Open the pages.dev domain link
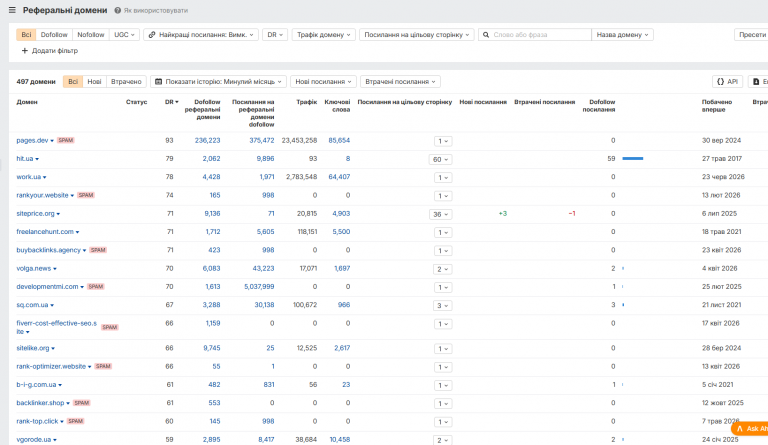The height and width of the screenshot is (445, 768). [x=32, y=141]
